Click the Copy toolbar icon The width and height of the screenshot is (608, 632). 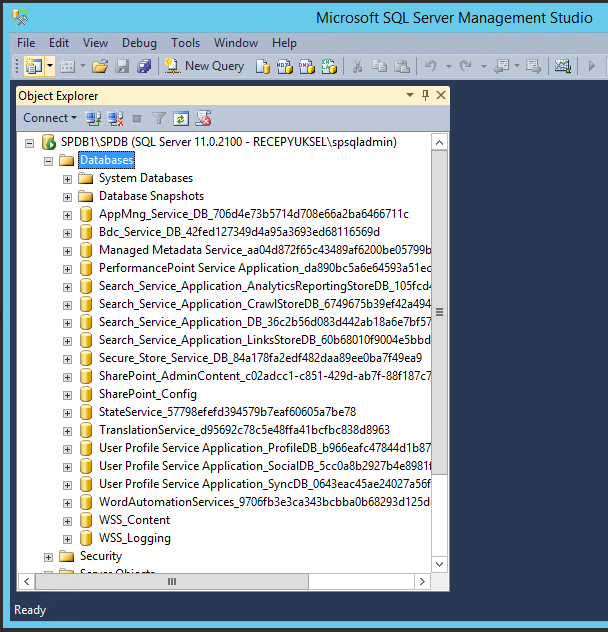pos(379,66)
